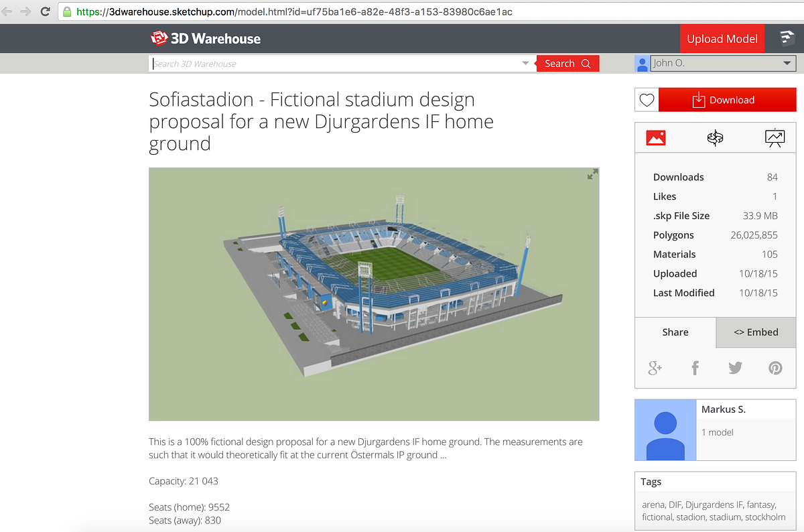
Task: Switch to the 3D orbit viewer icon
Action: tap(715, 138)
